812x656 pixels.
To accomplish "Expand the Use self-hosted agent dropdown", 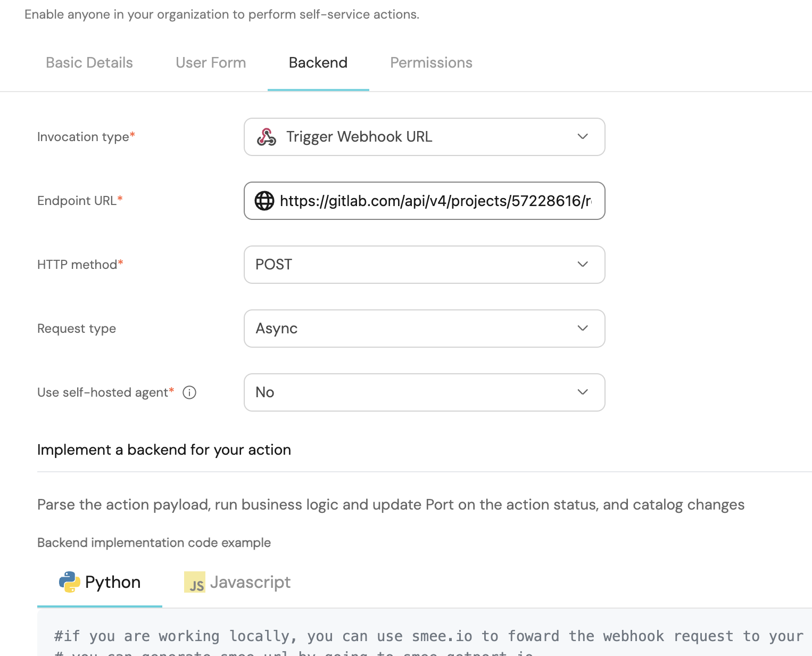I will pyautogui.click(x=424, y=392).
